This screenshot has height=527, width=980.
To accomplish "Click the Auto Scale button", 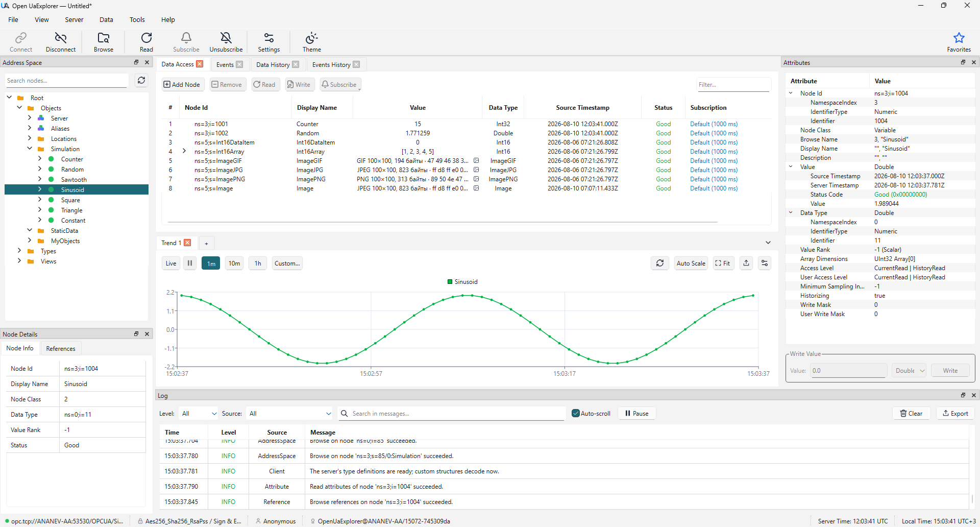I will [x=691, y=263].
